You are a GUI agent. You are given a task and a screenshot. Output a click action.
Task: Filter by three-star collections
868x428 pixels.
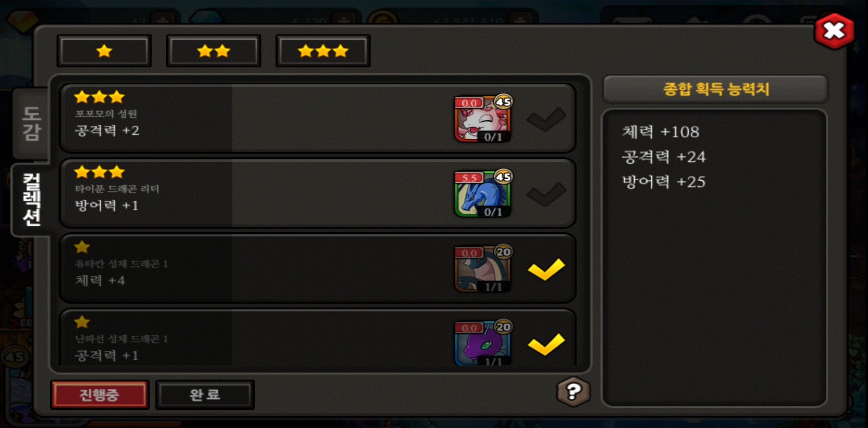(x=323, y=51)
